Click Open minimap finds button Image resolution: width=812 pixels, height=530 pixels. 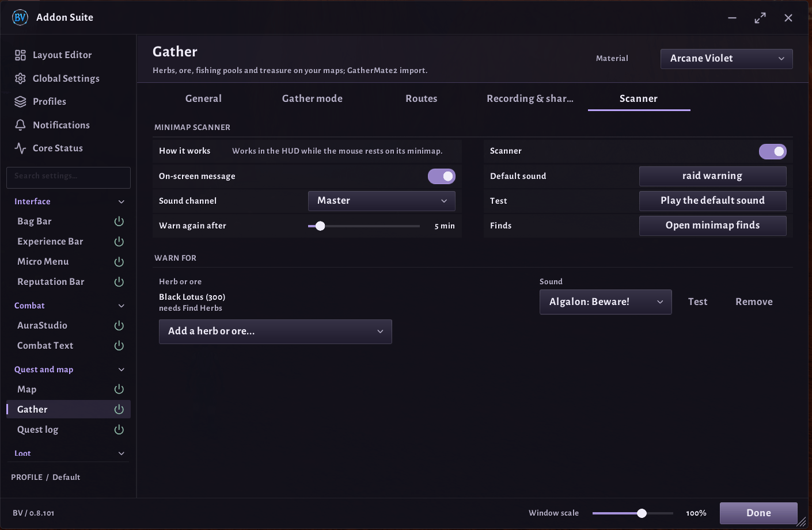(713, 226)
